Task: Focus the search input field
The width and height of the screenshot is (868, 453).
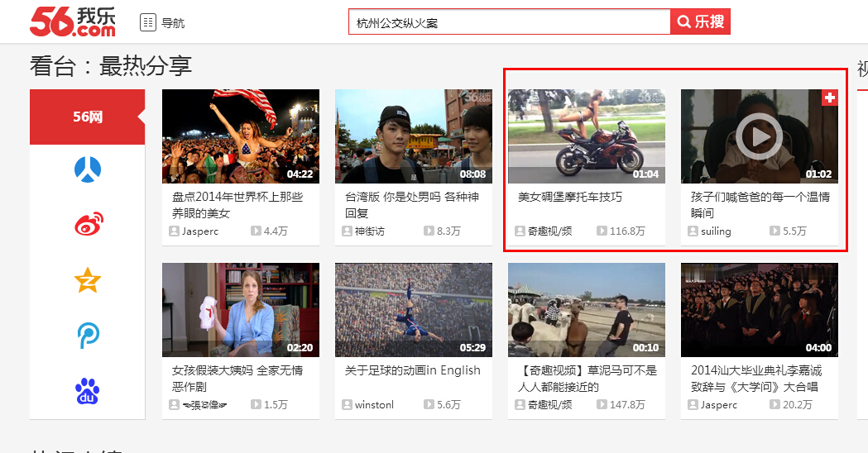Action: click(509, 22)
